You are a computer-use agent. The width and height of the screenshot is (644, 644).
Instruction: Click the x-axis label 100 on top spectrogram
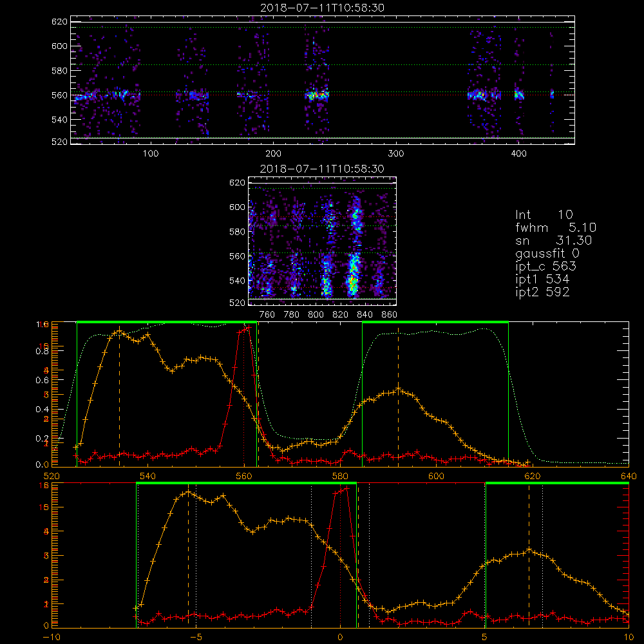[x=151, y=154]
